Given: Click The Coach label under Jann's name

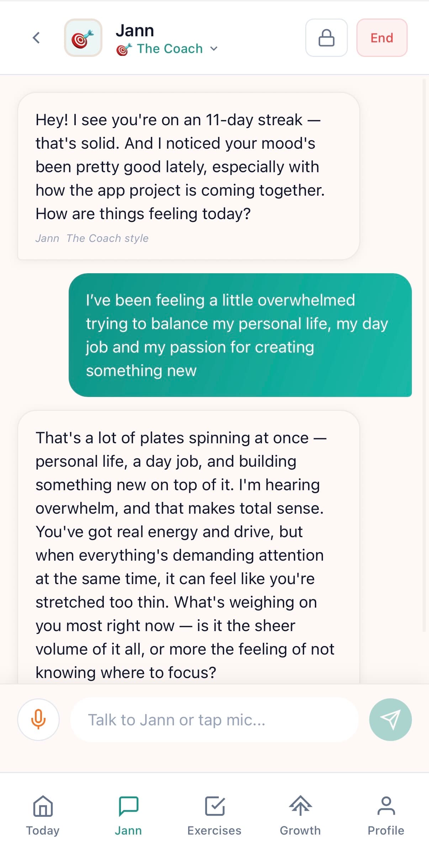Looking at the screenshot, I should [170, 49].
